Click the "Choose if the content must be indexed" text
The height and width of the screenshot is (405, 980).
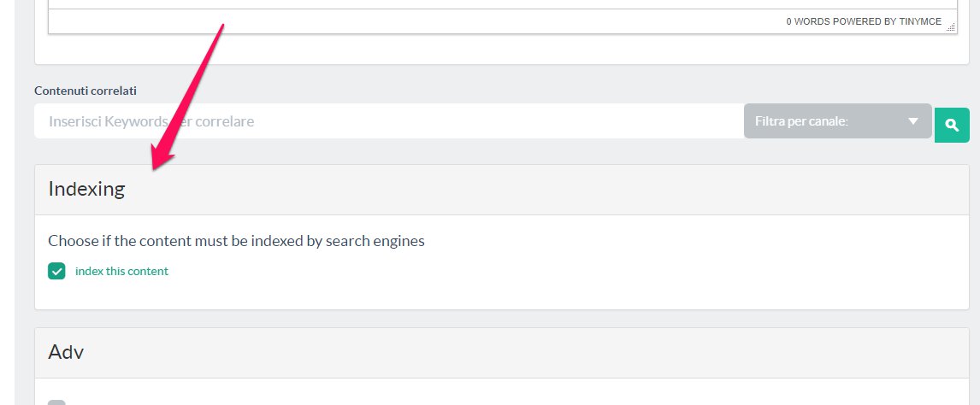(x=236, y=241)
